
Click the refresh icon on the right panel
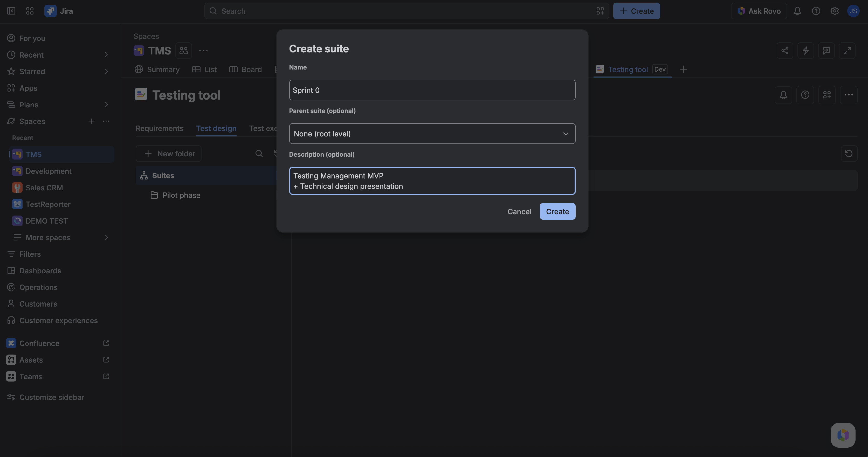point(849,154)
